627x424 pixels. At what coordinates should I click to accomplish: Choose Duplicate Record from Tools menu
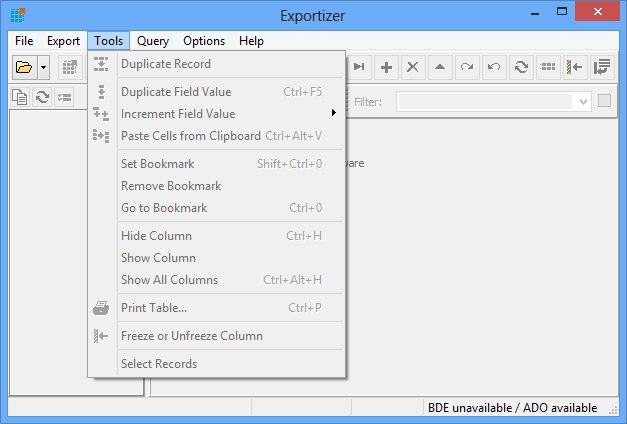pos(216,64)
